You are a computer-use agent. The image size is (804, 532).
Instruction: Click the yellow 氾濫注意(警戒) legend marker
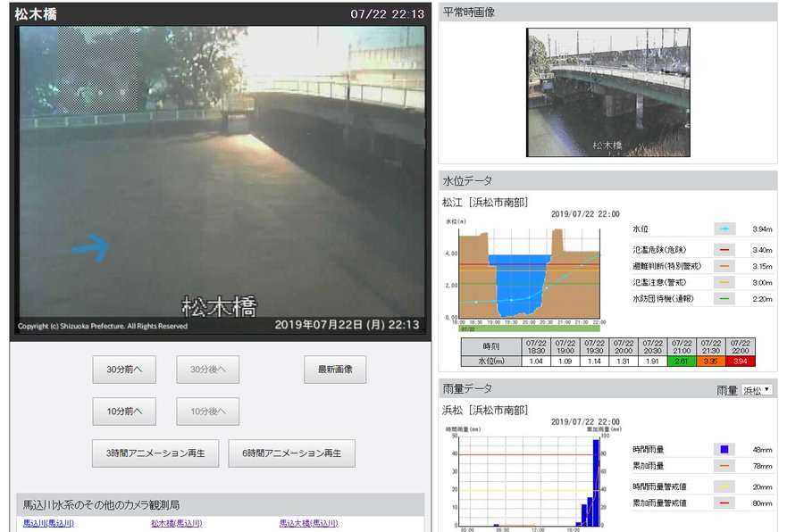pyautogui.click(x=724, y=282)
